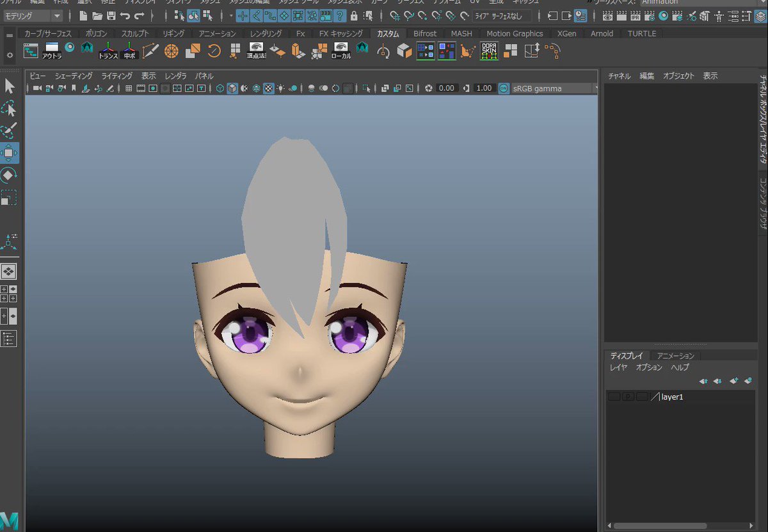Screen dimensions: 768x532
Task: Move layer up in Layer Editor
Action: point(703,381)
